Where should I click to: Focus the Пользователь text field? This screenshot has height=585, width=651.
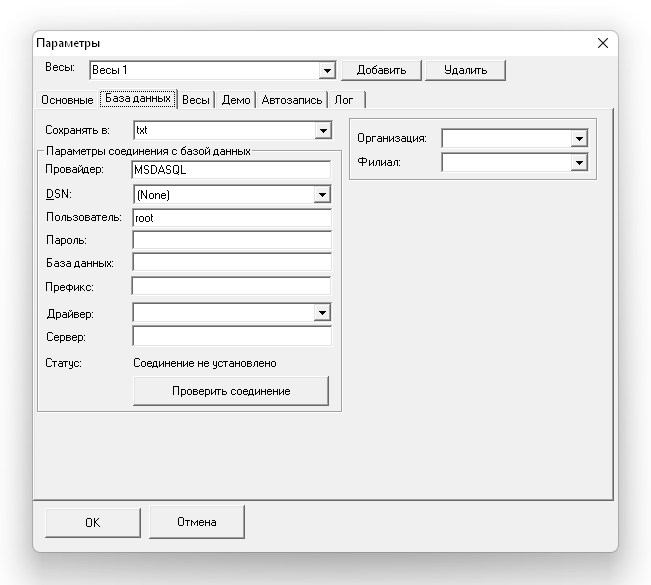click(231, 217)
